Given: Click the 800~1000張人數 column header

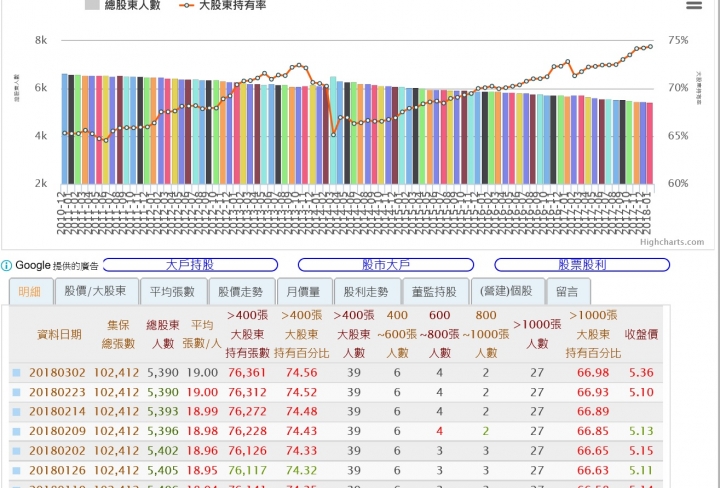Looking at the screenshot, I should [x=486, y=334].
